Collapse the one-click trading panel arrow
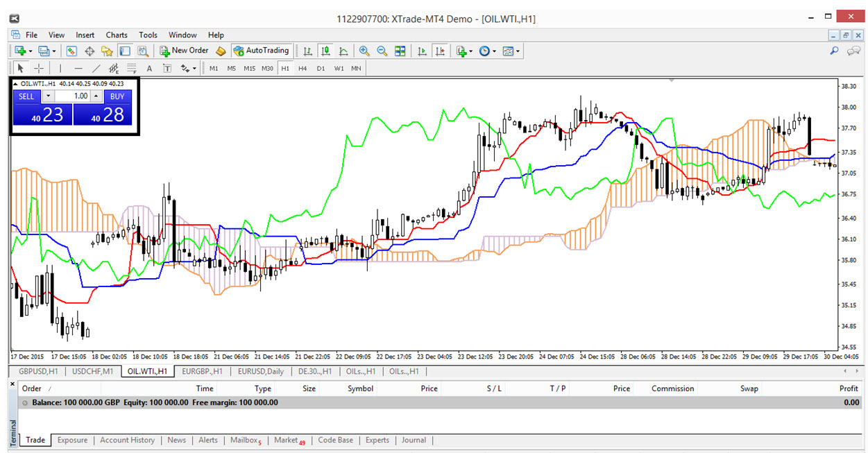Image resolution: width=868 pixels, height=453 pixels. point(16,84)
